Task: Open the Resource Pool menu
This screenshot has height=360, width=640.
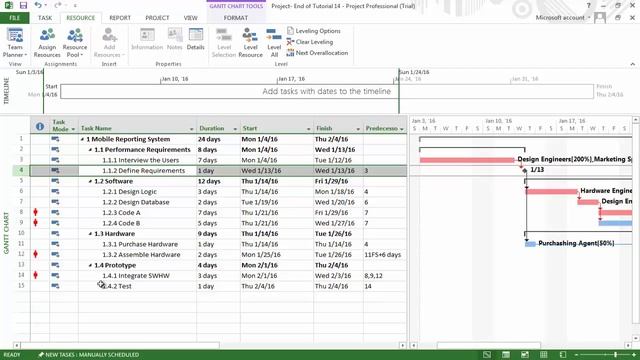Action: 75,42
